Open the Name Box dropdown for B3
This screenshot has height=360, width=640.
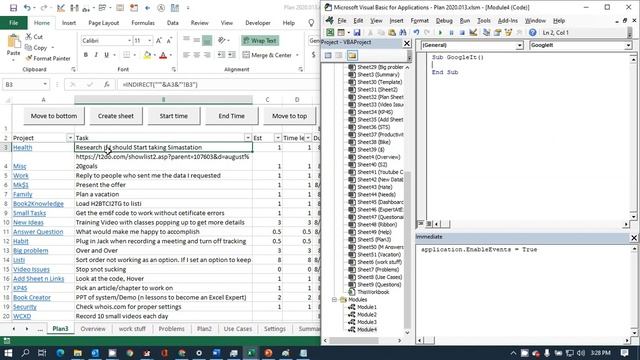45,84
